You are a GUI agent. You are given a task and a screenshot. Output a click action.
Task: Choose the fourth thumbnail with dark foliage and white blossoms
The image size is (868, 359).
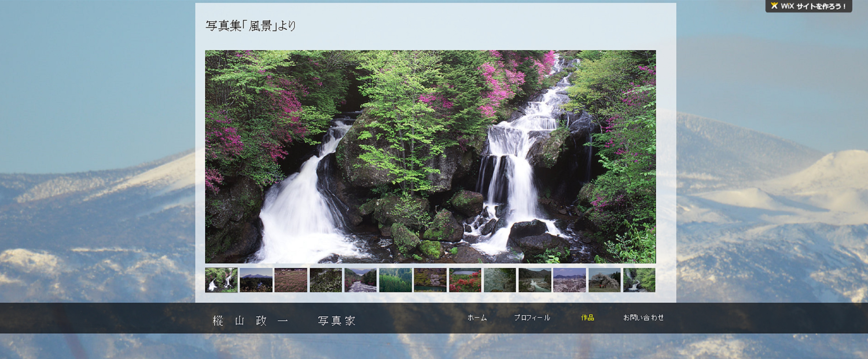click(x=326, y=280)
